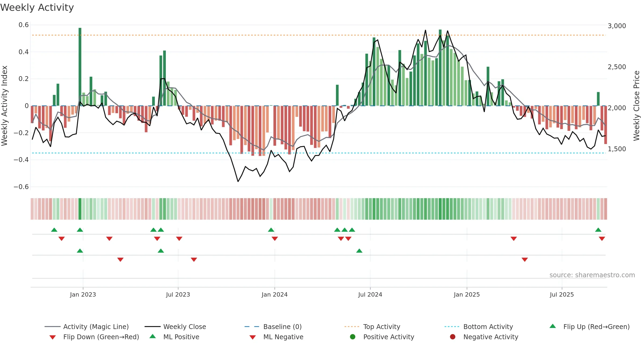
Task: Click the Flip Up marker just before Jan 2024
Action: click(271, 230)
